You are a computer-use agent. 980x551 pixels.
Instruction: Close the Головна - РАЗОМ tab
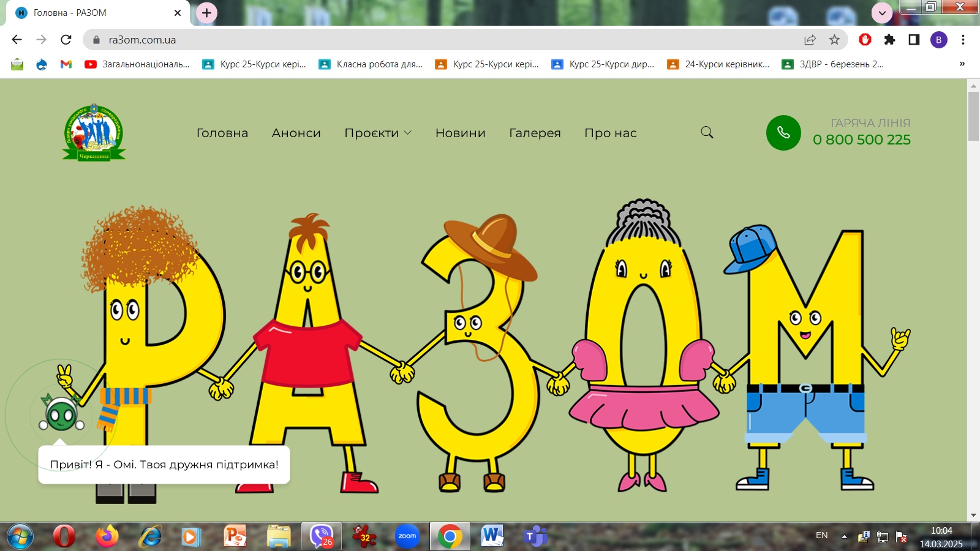[x=178, y=13]
